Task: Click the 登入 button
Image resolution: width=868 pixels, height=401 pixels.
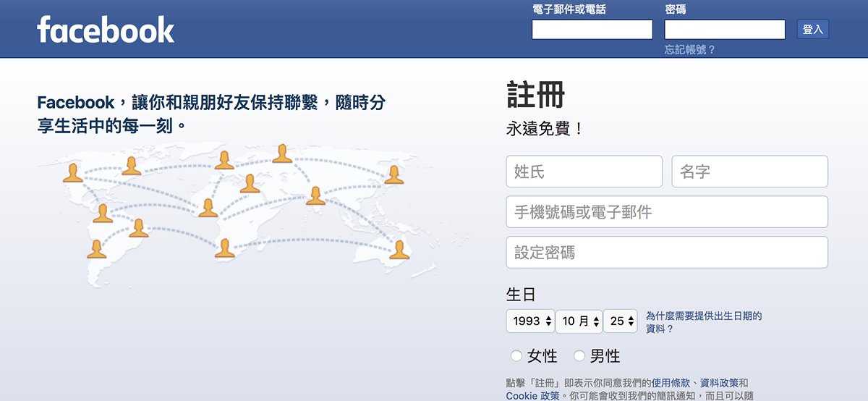Action: point(813,29)
